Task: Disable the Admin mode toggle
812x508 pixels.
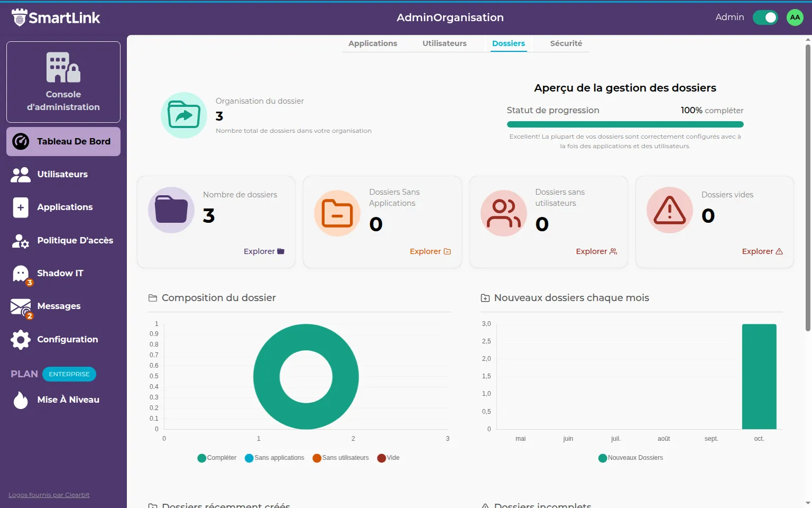Action: pos(765,17)
